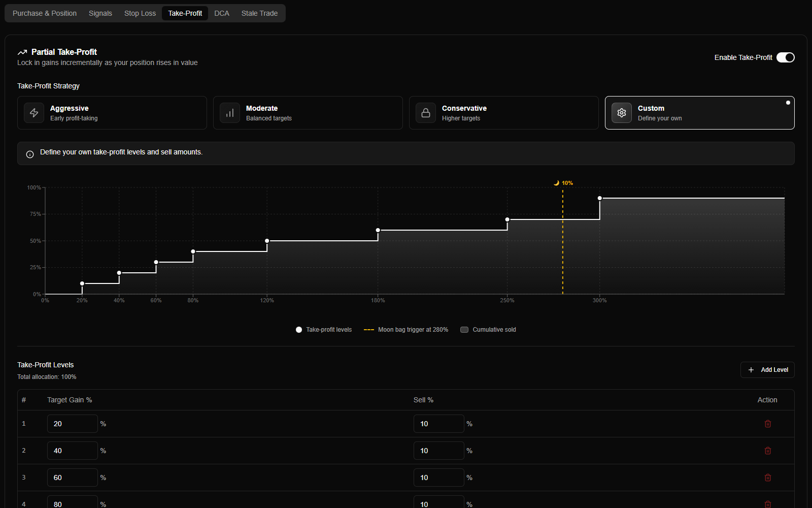
Task: Delete take-profit level 1 with trash icon
Action: [x=767, y=424]
